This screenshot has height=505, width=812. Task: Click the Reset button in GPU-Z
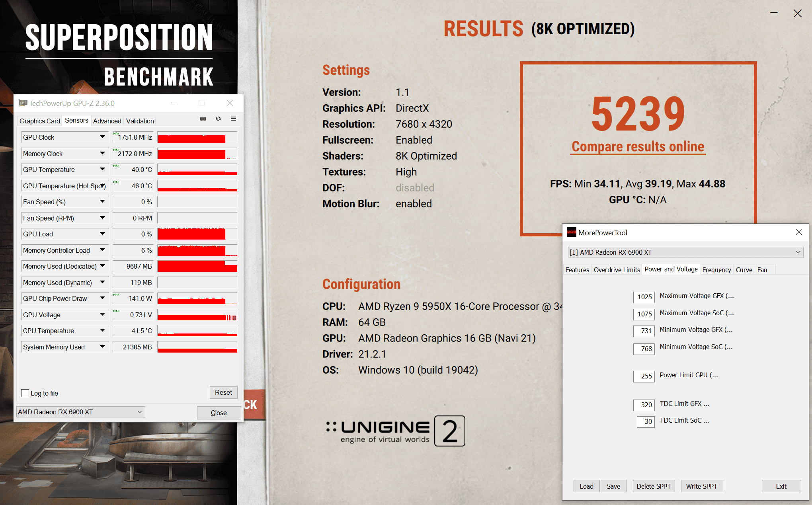[223, 392]
